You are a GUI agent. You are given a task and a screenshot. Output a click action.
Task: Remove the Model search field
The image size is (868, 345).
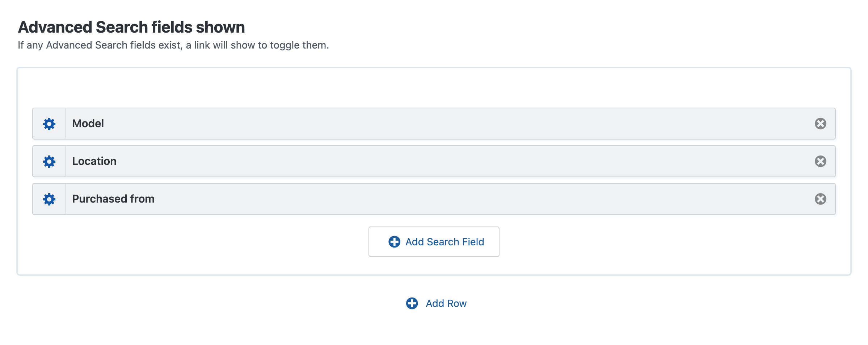820,124
